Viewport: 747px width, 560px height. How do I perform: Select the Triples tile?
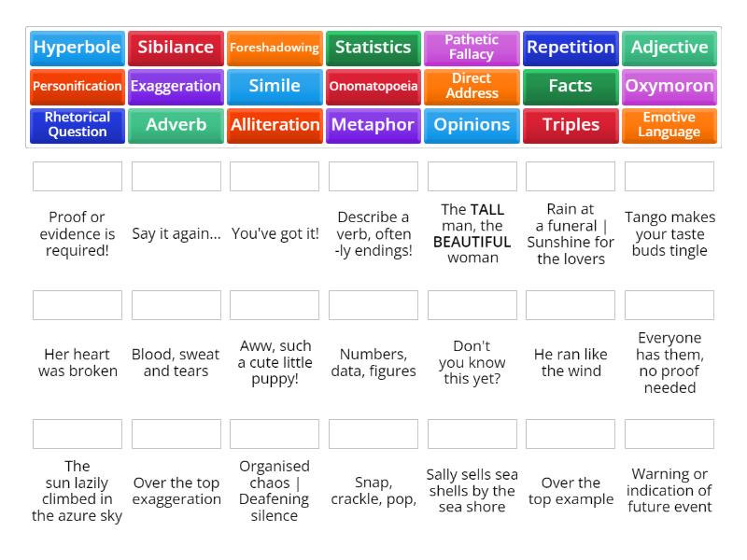(x=571, y=124)
